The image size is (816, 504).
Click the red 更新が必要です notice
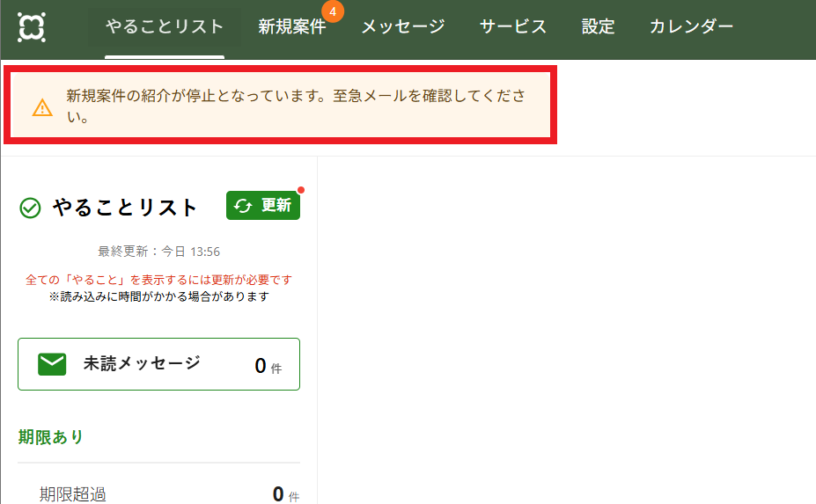pyautogui.click(x=158, y=280)
